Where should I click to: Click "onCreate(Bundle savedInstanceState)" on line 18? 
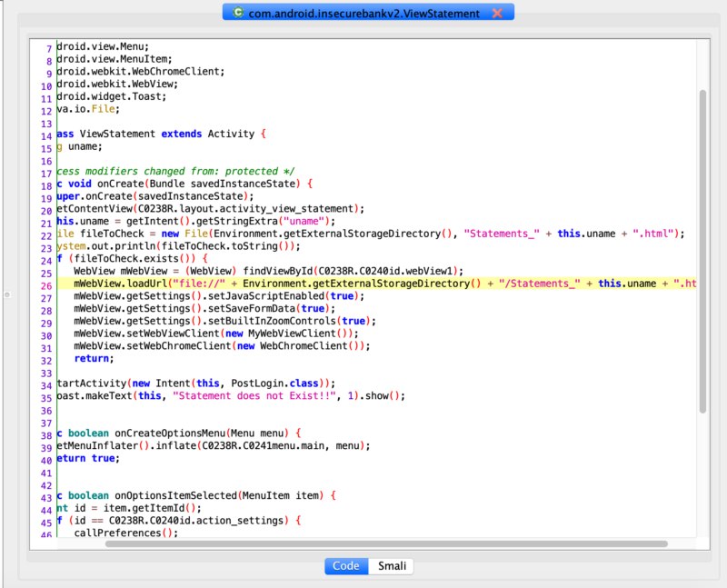(198, 184)
